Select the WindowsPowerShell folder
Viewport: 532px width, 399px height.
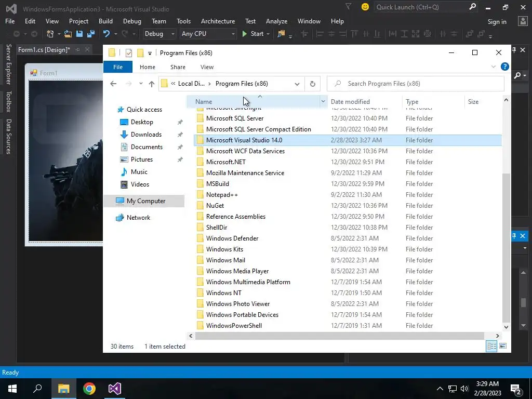click(348, 326)
